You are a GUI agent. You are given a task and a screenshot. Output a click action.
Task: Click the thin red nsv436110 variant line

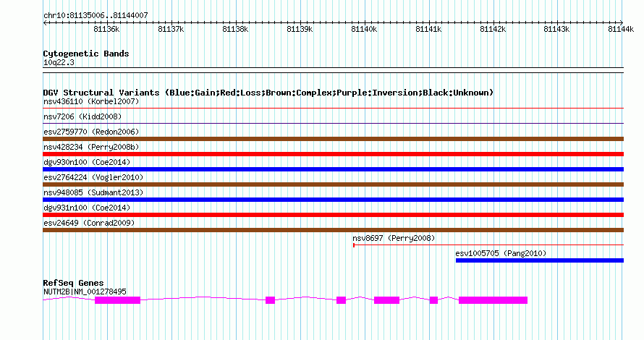click(x=333, y=109)
